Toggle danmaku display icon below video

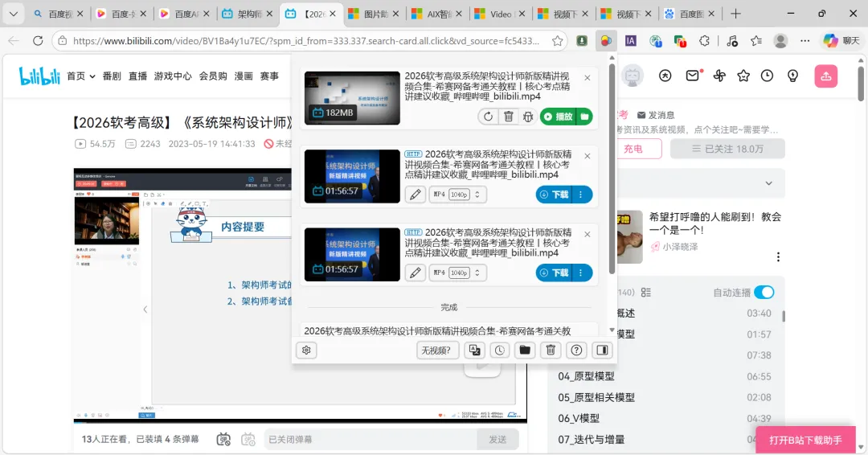[223, 440]
